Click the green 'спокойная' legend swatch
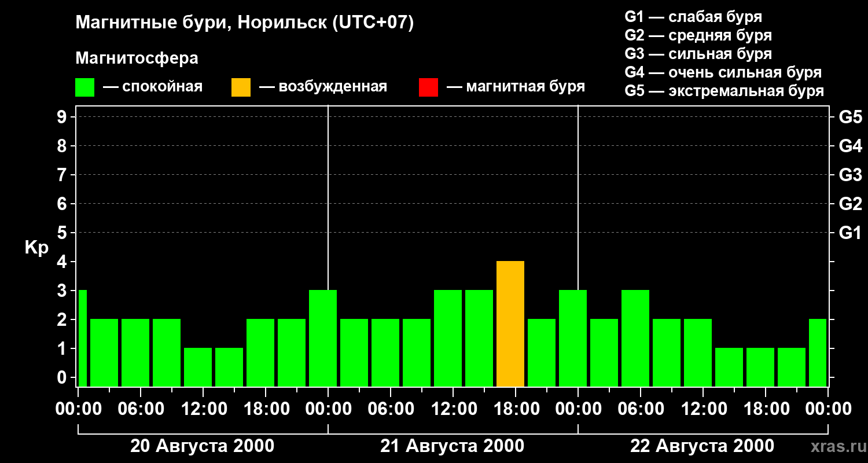The image size is (868, 463). tap(84, 87)
